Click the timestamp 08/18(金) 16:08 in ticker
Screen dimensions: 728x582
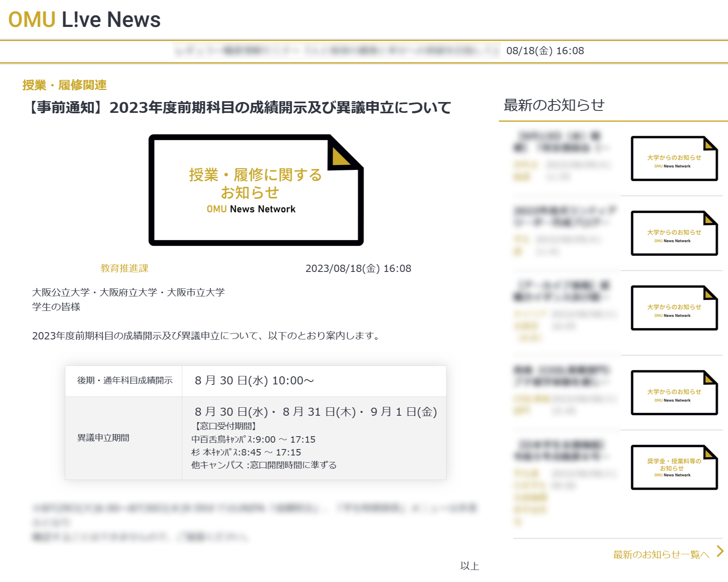(x=545, y=51)
